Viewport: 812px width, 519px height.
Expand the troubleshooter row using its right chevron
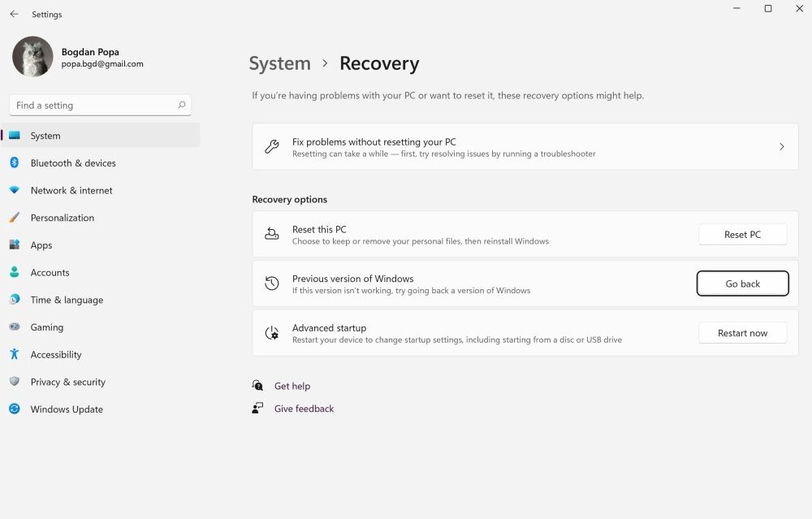click(782, 147)
